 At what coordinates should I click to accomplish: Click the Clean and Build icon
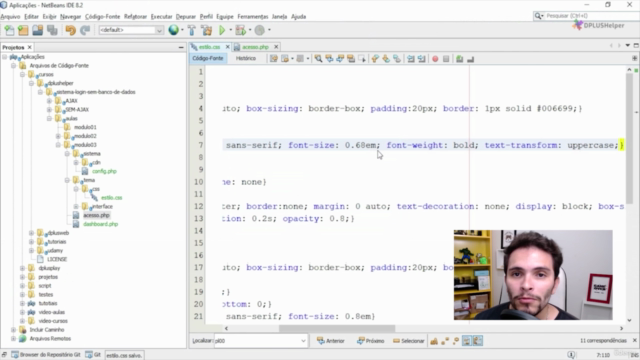[207, 30]
